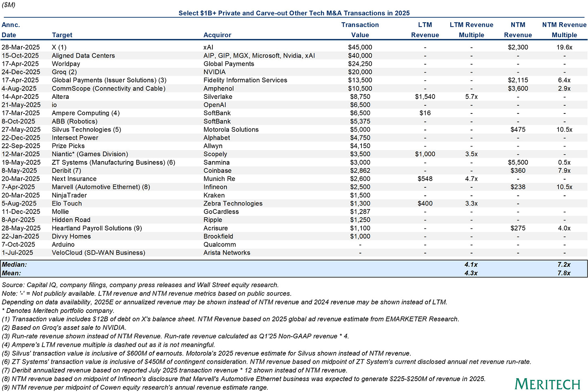Screen dimensions: 588x392
Task: Click the 'Transaction Value' column header
Action: click(x=360, y=30)
